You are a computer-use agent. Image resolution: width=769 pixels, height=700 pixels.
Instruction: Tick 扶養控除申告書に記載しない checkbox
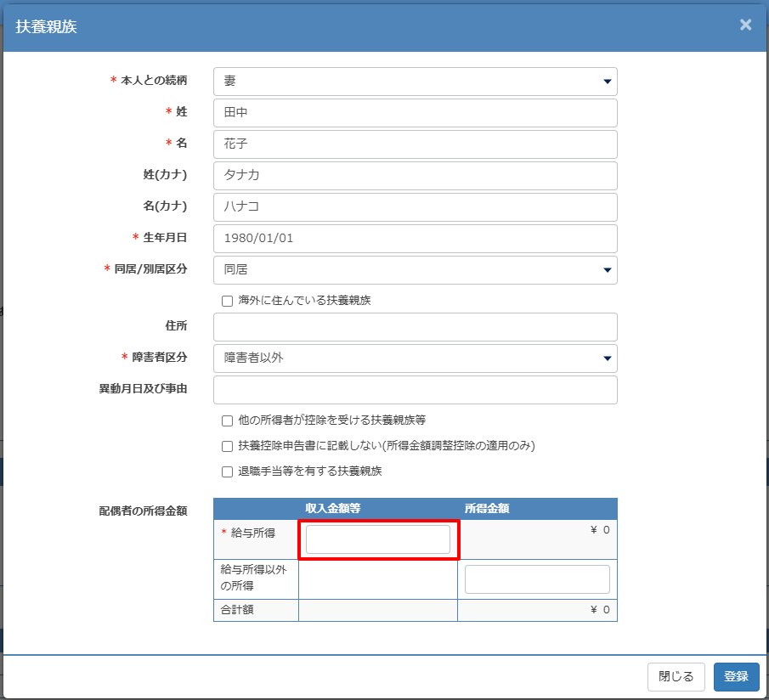pos(227,446)
